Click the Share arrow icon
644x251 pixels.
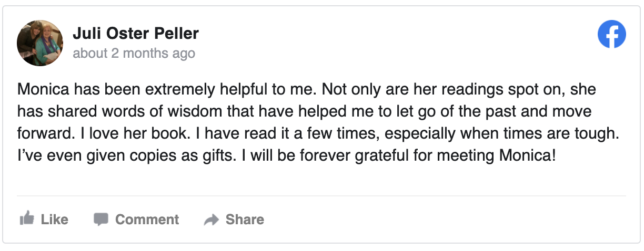point(211,219)
